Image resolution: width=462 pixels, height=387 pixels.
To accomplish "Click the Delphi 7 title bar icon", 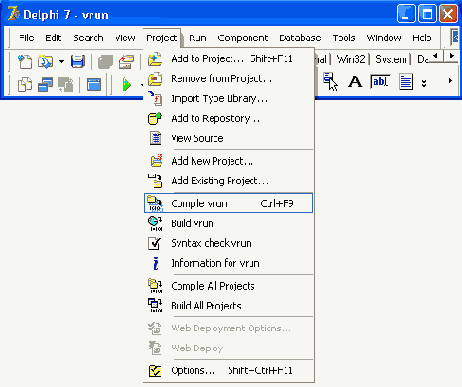I will (14, 14).
